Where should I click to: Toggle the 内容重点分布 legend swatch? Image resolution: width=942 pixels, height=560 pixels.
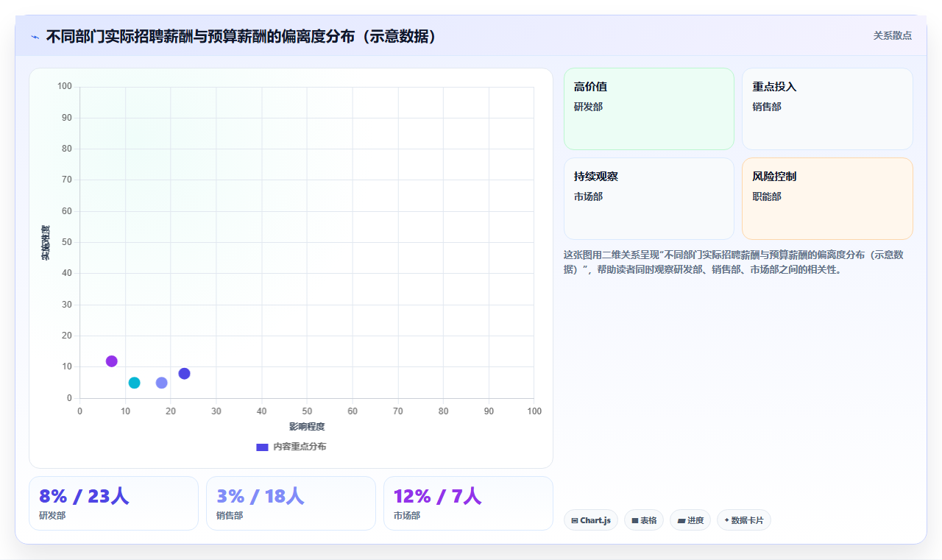(x=262, y=447)
